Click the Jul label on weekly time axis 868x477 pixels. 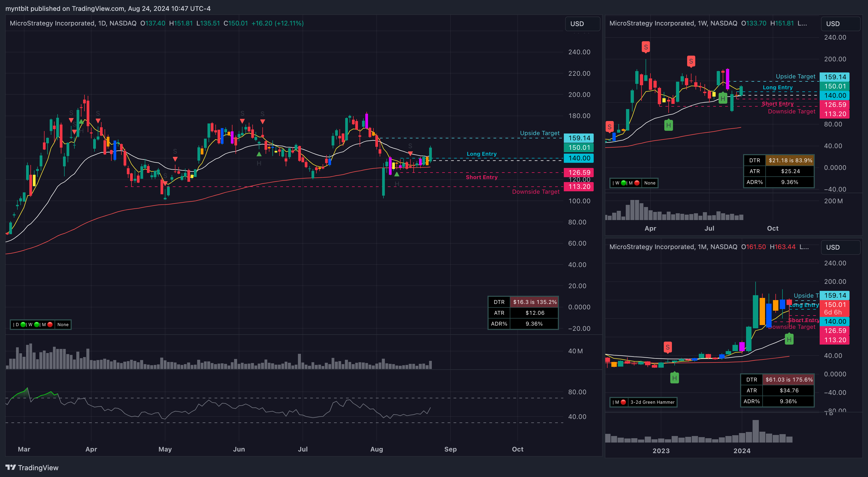pos(709,228)
